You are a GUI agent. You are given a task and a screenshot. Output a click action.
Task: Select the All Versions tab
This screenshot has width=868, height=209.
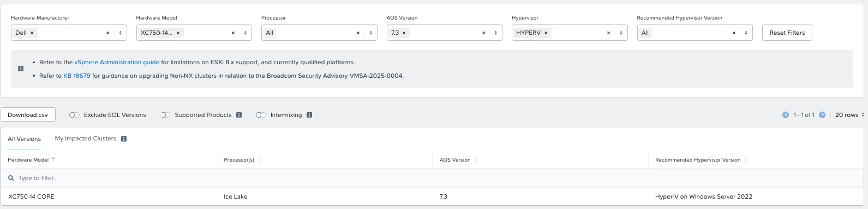pos(24,139)
